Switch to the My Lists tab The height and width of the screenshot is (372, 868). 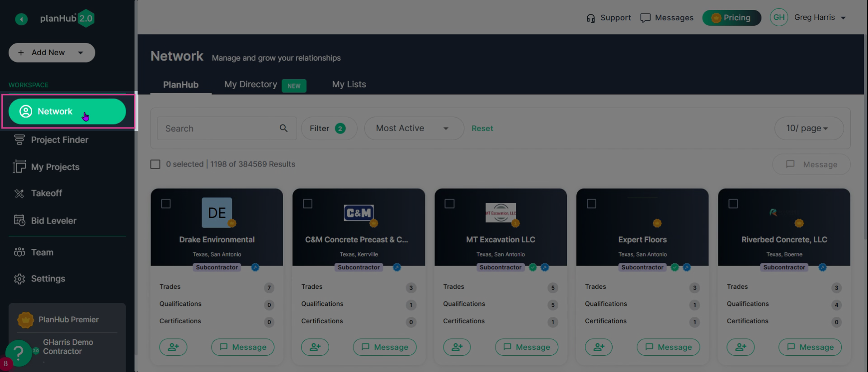[x=349, y=85]
